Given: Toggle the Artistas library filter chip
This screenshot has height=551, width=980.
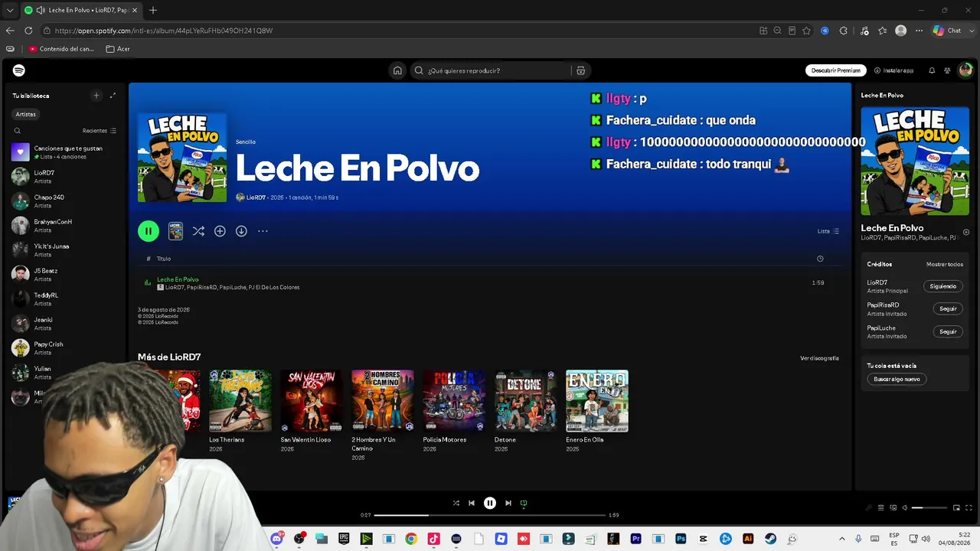Looking at the screenshot, I should coord(26,114).
